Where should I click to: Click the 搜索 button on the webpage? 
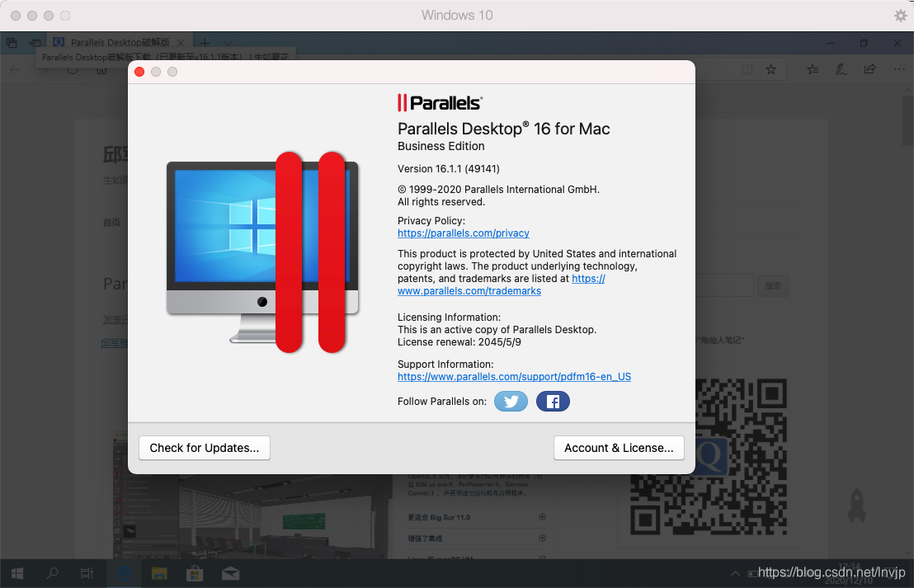[x=773, y=285]
